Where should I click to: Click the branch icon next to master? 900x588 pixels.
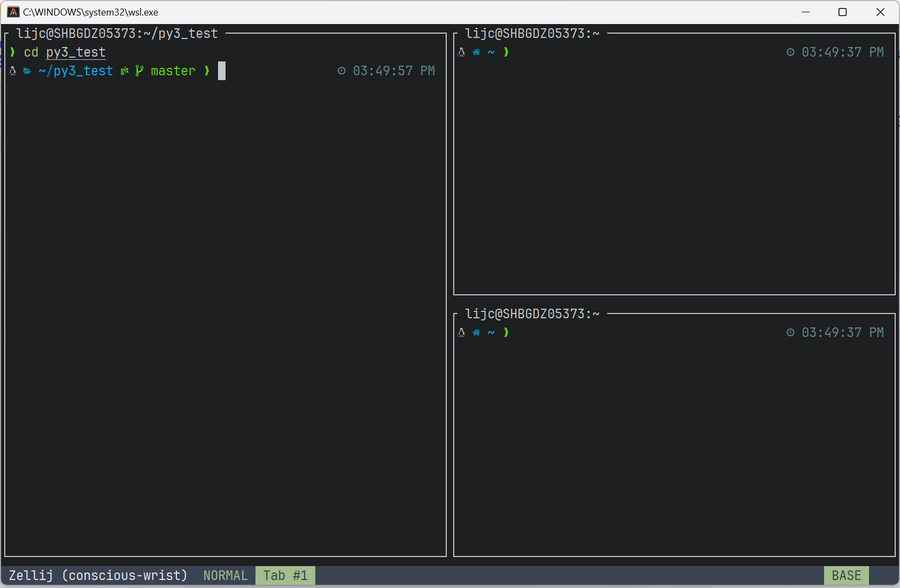139,70
